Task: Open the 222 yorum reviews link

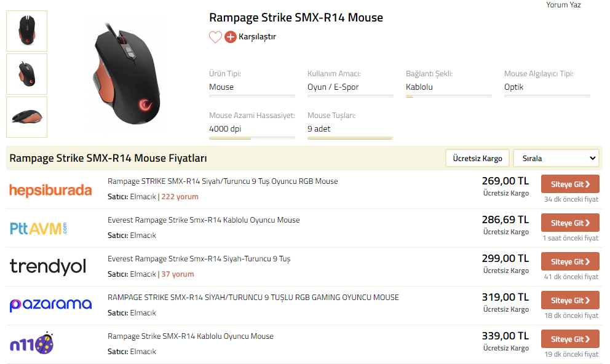Action: [x=180, y=197]
